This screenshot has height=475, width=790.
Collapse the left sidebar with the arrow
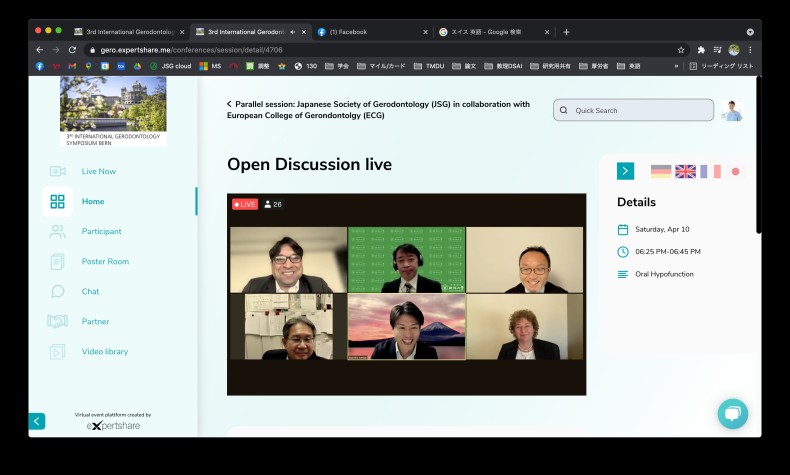click(37, 421)
